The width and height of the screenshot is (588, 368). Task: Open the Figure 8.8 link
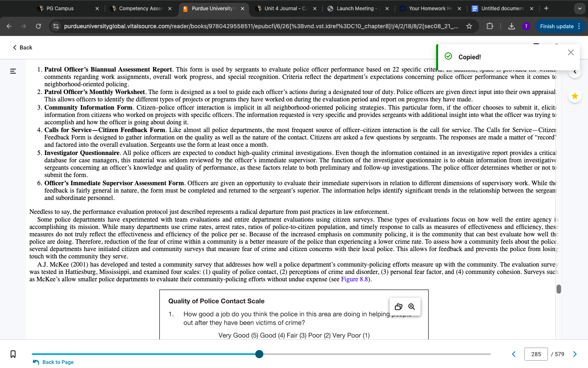click(354, 279)
